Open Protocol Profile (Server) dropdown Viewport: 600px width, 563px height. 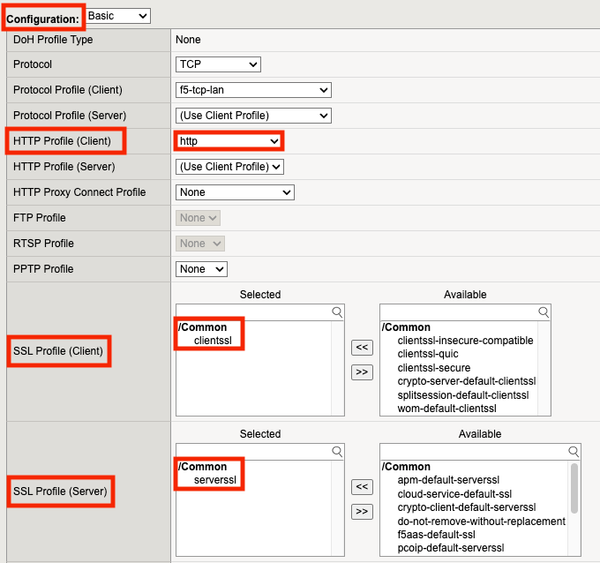pyautogui.click(x=253, y=115)
